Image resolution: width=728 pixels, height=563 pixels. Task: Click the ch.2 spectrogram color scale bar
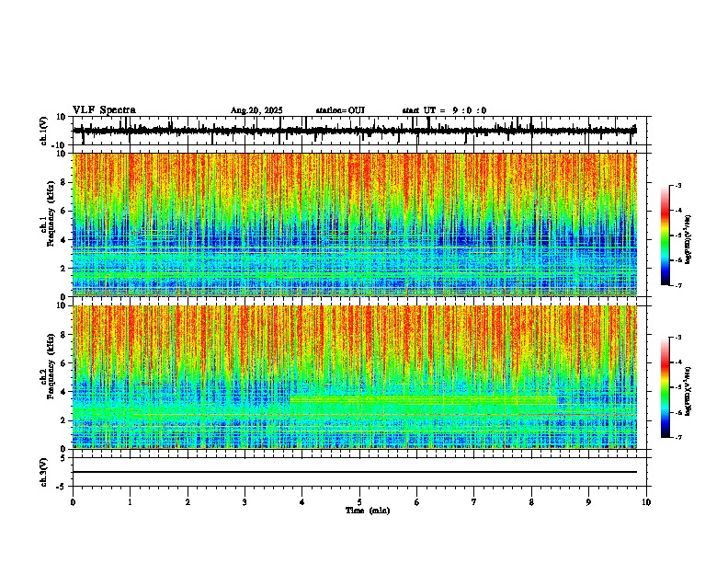tap(665, 387)
